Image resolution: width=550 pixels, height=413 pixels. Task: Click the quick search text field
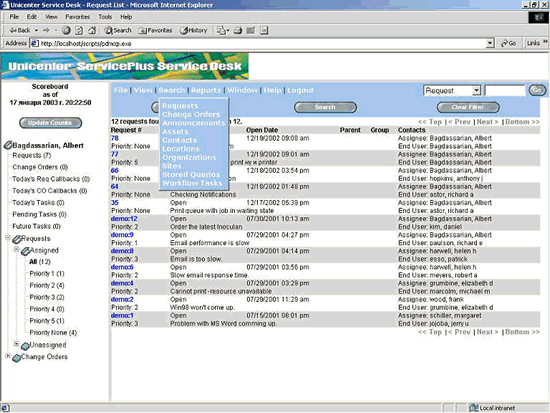pyautogui.click(x=505, y=91)
